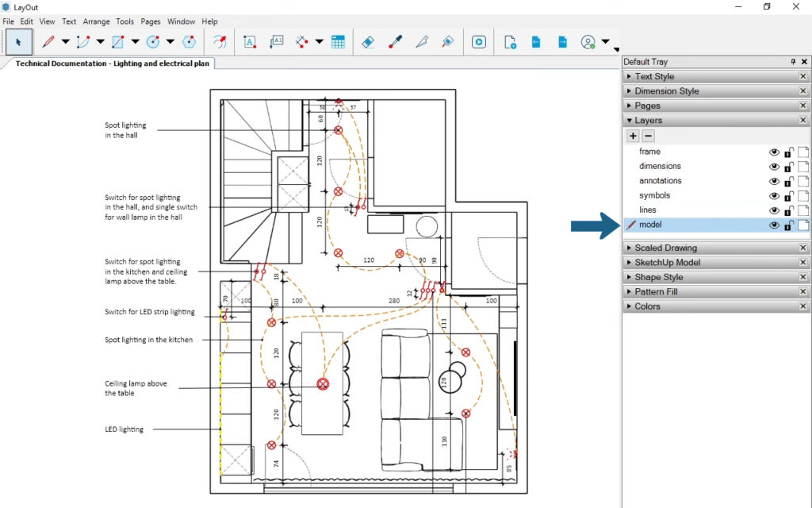Activate the Text tool
Screen dimensions: 812x508
point(250,42)
